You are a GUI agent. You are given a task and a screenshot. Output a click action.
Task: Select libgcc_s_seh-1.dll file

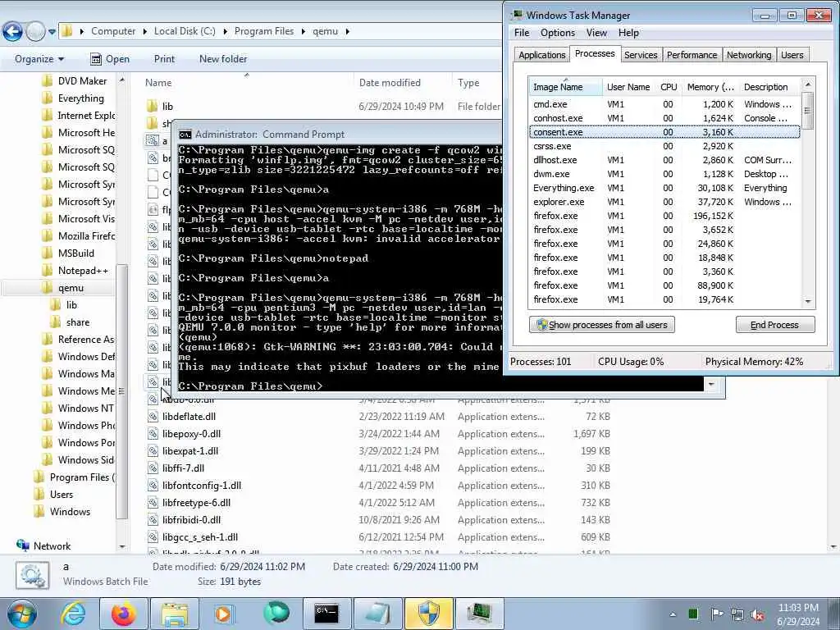200,536
